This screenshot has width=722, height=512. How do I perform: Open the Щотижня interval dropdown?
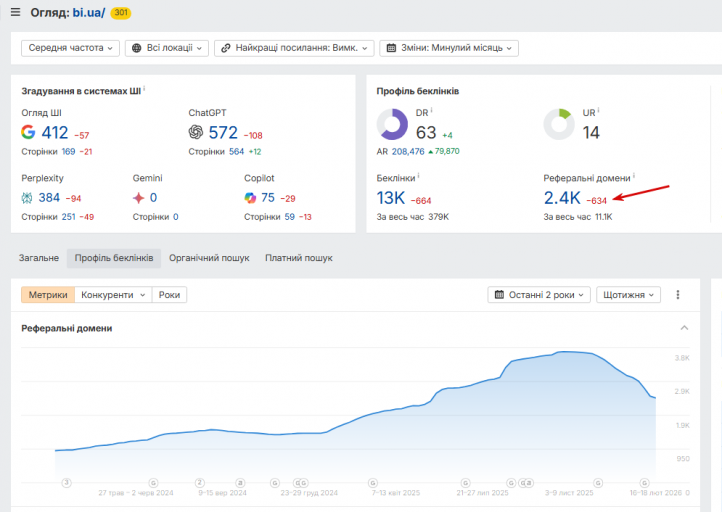629,295
